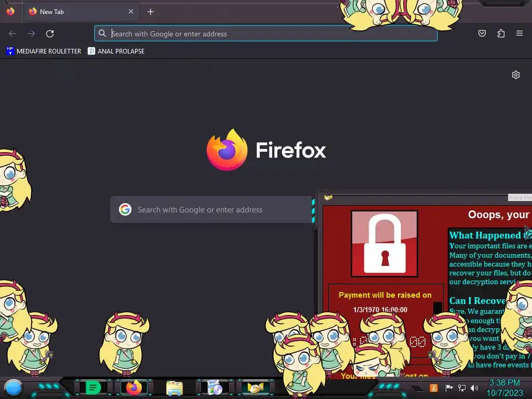Open the Java tray icon
The width and height of the screenshot is (532, 399).
(x=434, y=388)
